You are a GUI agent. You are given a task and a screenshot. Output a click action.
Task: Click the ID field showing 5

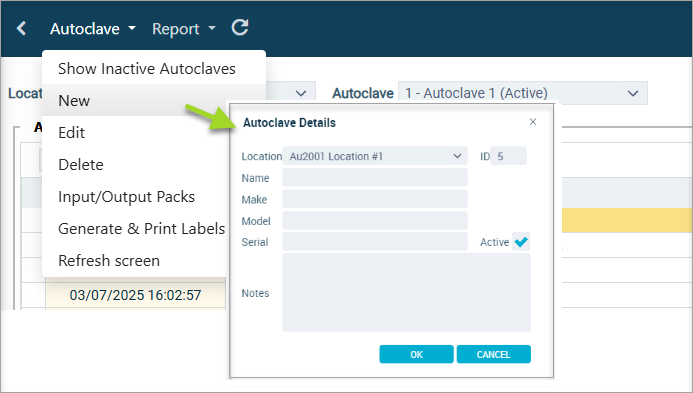508,156
